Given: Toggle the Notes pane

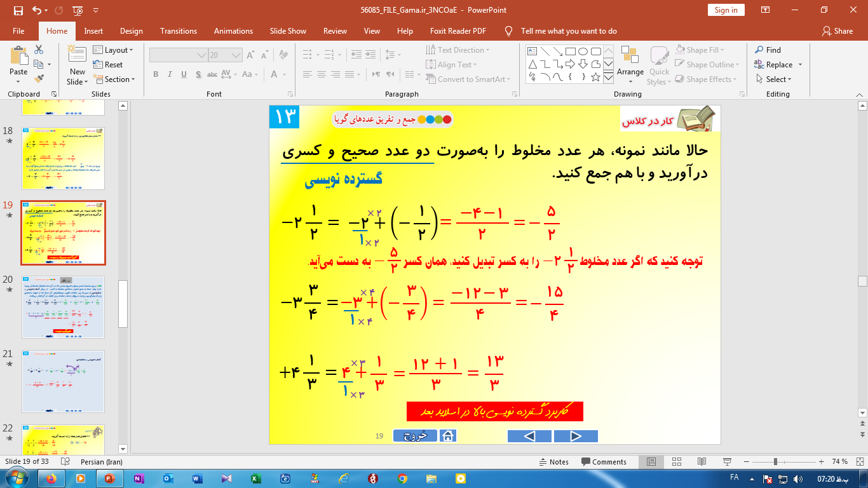Looking at the screenshot, I should (553, 462).
